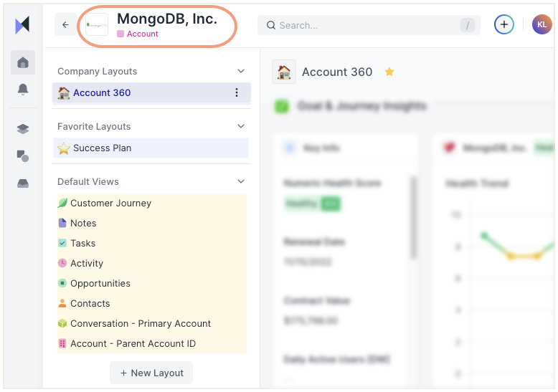Viewport: 558px width, 392px height.
Task: Click the pink Account type label
Action: click(x=138, y=34)
